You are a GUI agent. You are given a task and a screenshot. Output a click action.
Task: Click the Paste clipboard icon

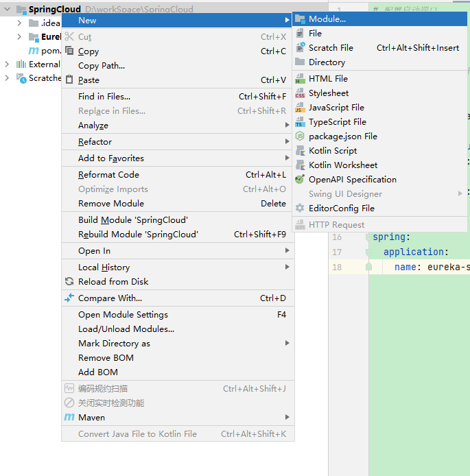coord(69,80)
